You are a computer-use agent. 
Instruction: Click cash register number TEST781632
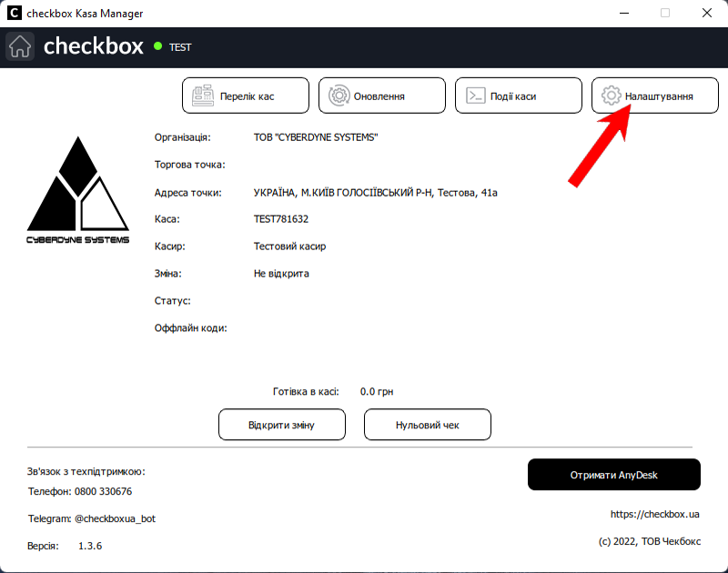281,219
